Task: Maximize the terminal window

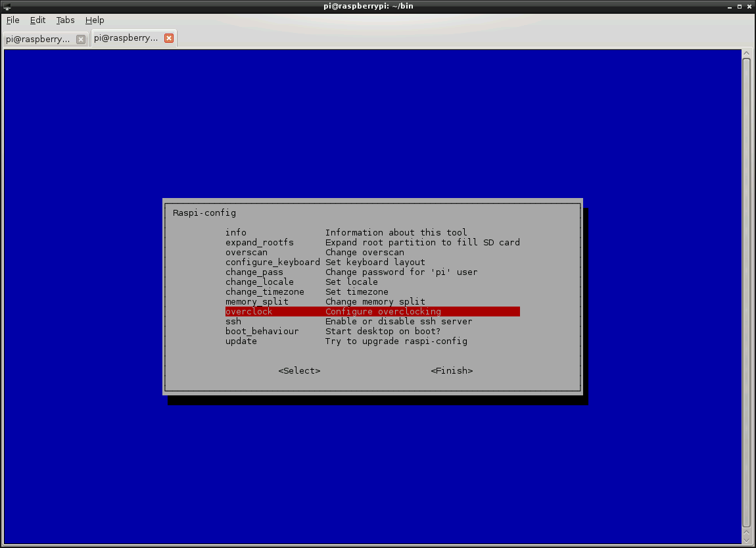Action: 739,6
